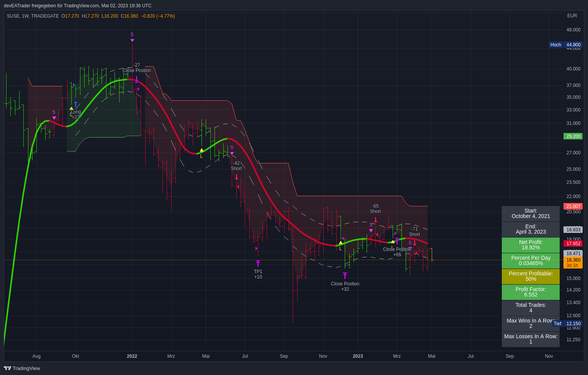Click the EUR currency label

click(x=572, y=16)
